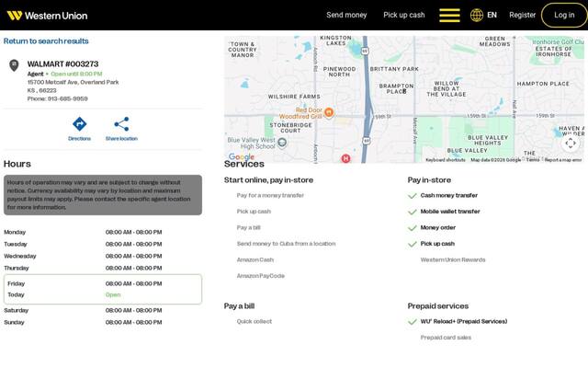Click the checkmark beside Cash money transfer
This screenshot has width=588, height=368.
point(413,196)
